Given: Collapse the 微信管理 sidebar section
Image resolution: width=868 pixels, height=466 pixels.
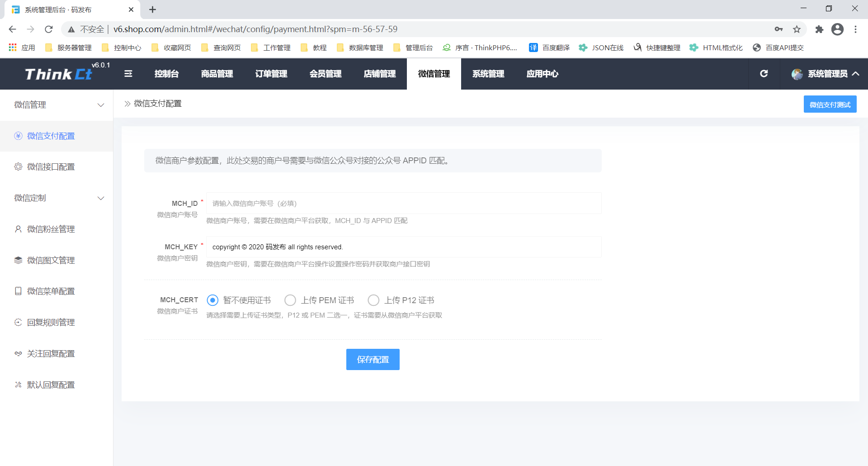Looking at the screenshot, I should pyautogui.click(x=101, y=105).
